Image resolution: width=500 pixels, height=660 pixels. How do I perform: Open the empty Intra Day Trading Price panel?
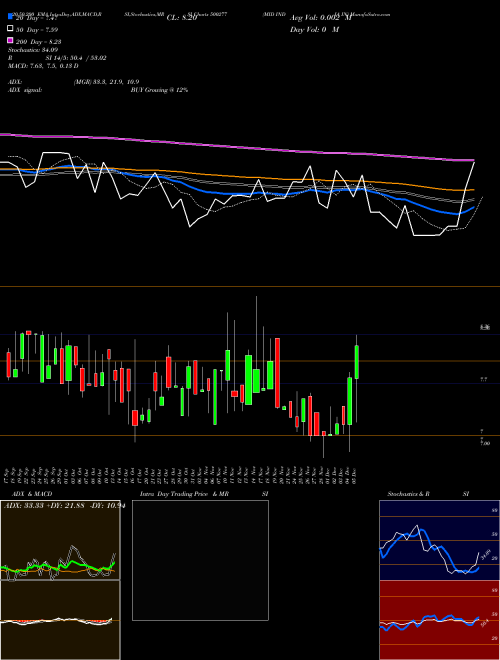200,560
